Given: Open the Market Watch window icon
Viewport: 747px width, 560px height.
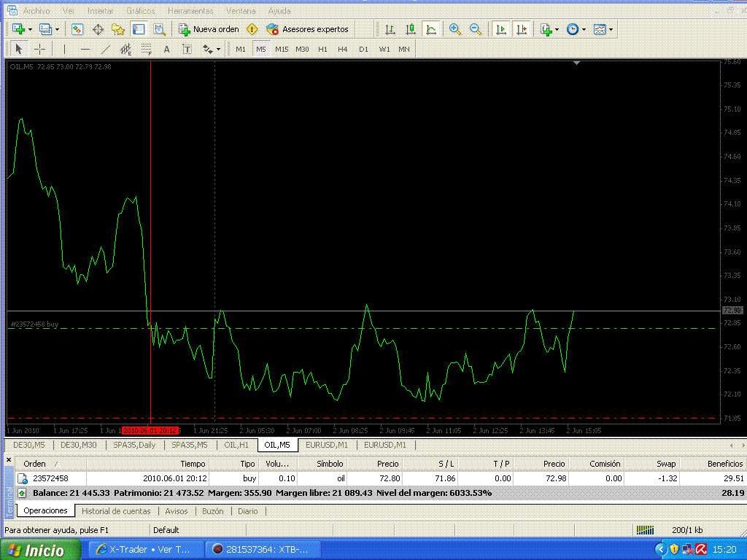Looking at the screenshot, I should pyautogui.click(x=77, y=29).
